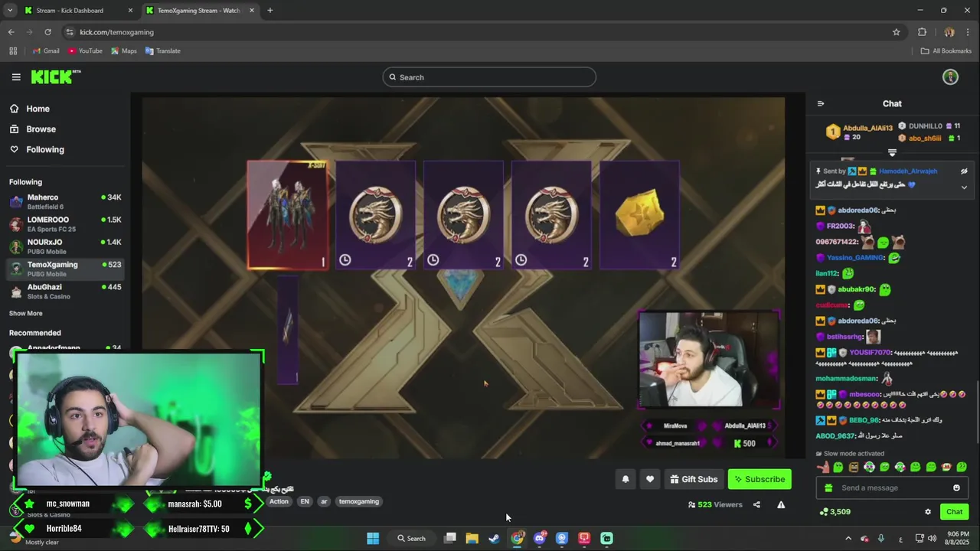
Task: Click site info icon in address bar
Action: click(70, 32)
